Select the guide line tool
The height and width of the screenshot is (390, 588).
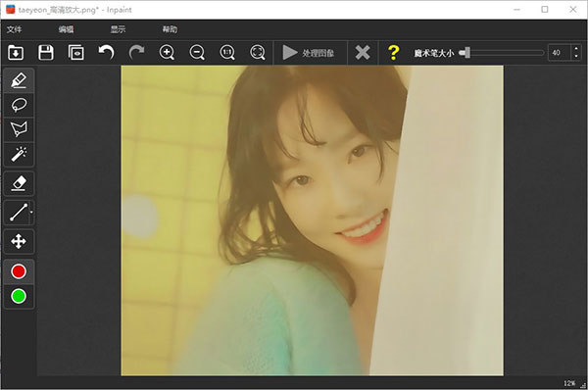(18, 213)
